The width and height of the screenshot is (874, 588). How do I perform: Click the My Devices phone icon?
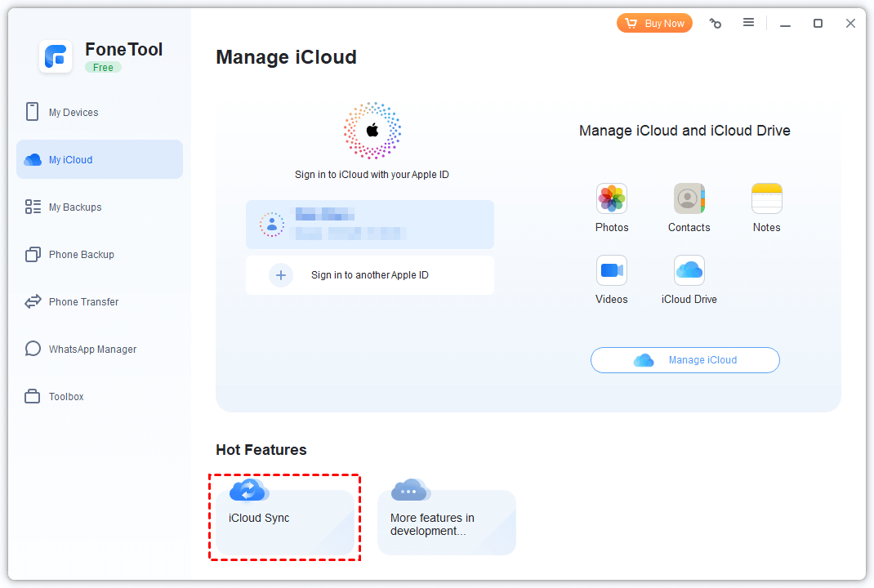click(33, 112)
